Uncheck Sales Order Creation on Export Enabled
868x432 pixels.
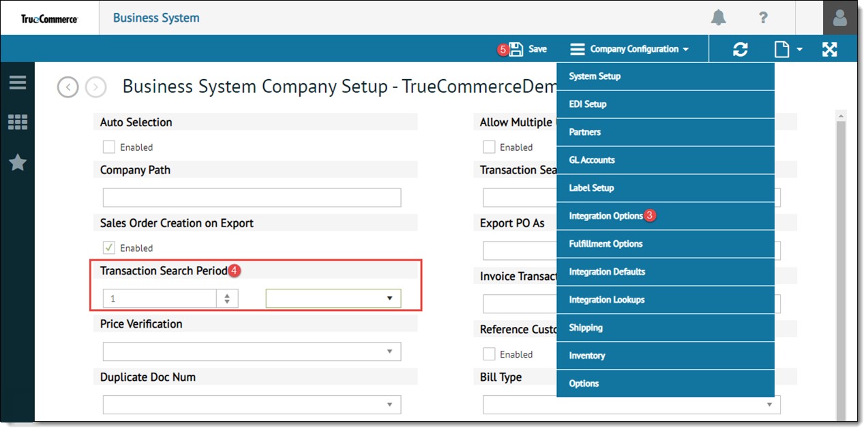pyautogui.click(x=109, y=248)
